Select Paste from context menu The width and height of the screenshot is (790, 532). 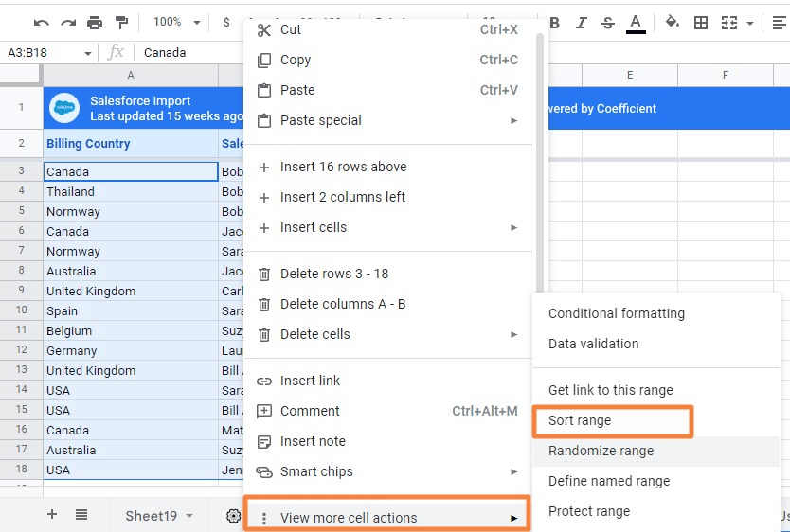click(x=387, y=90)
